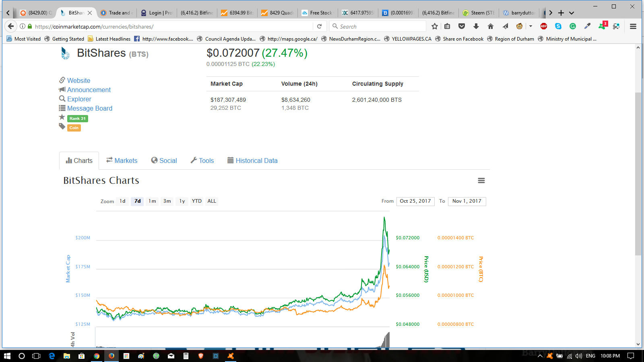Image resolution: width=644 pixels, height=362 pixels.
Task: Switch to the Login | Pro tab
Action: pos(157,13)
